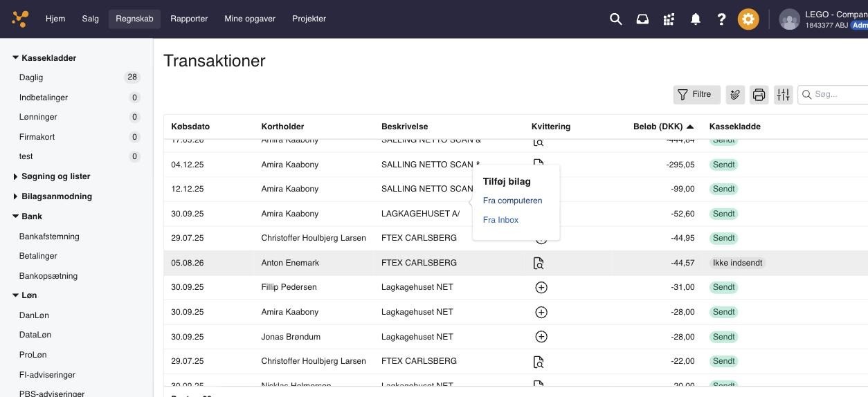Go to Bankafstemning
This screenshot has height=397, width=868.
tap(49, 237)
